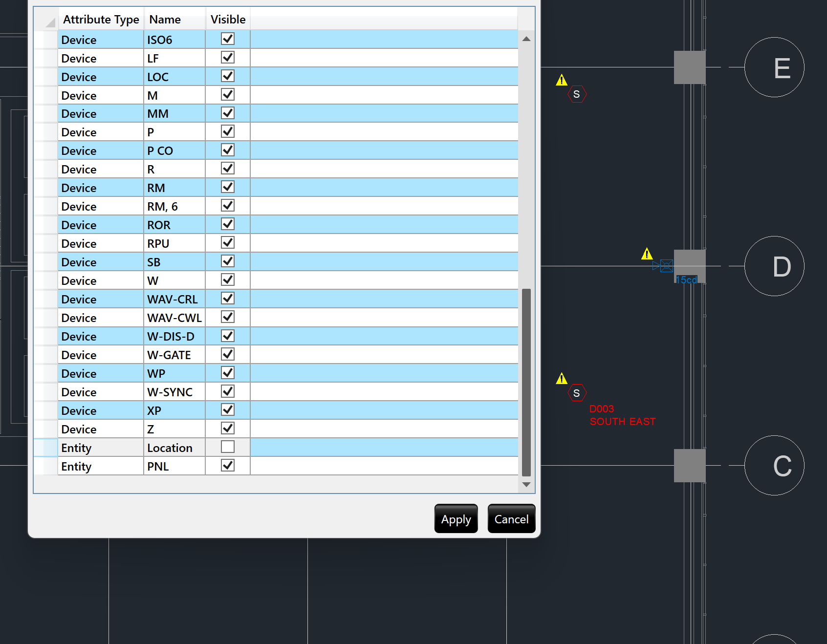
Task: Toggle Visible checkbox for P CO
Action: coord(228,150)
